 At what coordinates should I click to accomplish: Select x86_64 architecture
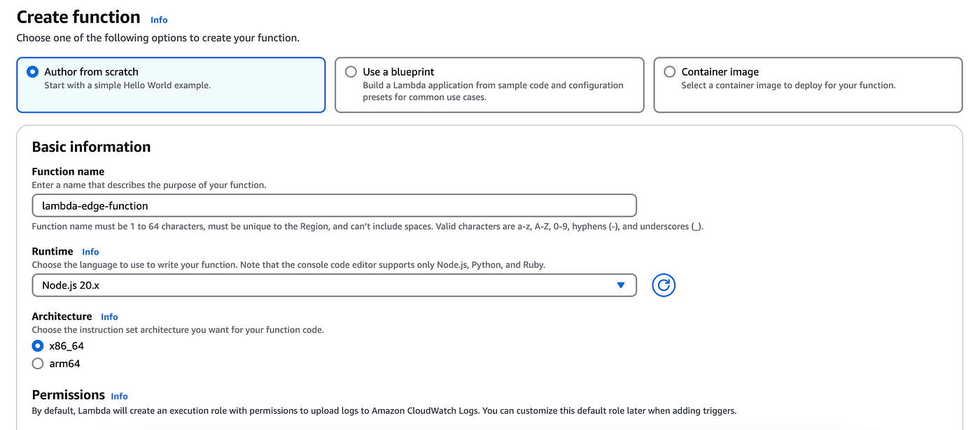click(38, 345)
